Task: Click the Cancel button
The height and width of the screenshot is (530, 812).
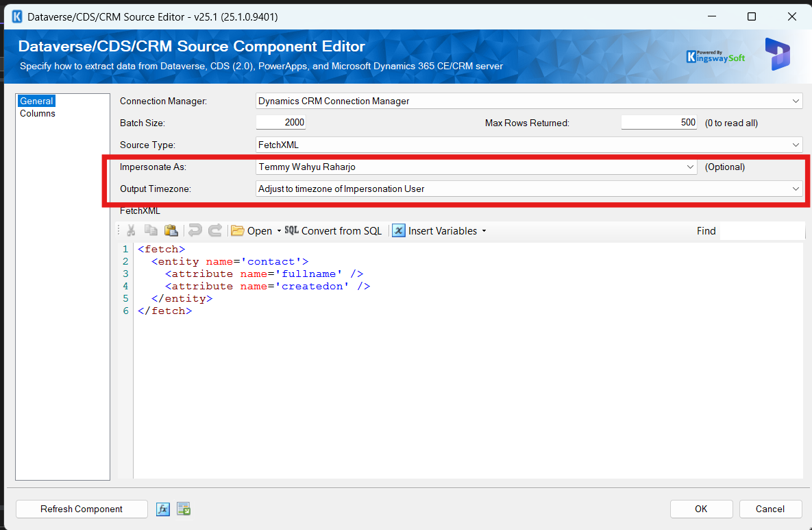Action: [770, 509]
